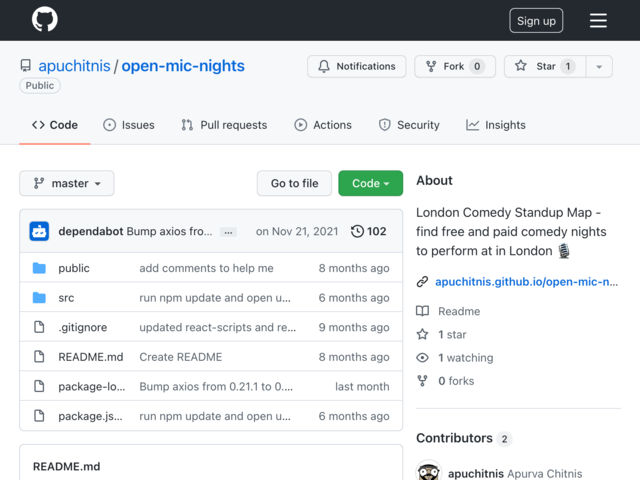The image size is (640, 480).
Task: Expand the green Code dropdown button
Action: coord(370,183)
